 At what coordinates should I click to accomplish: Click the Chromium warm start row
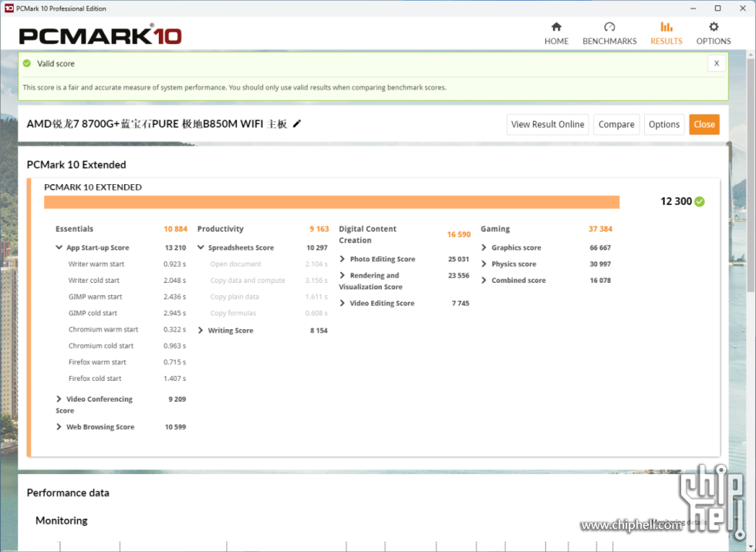127,329
